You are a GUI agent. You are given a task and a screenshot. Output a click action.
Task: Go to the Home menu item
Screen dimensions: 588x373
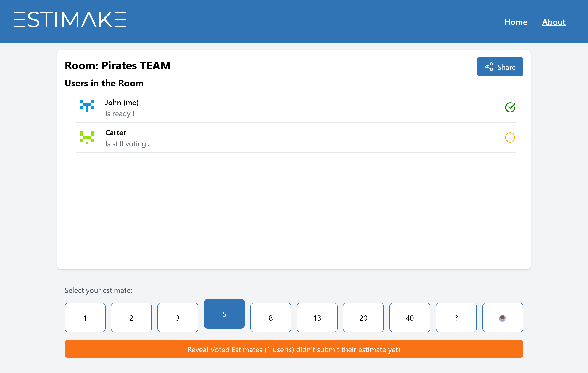(516, 22)
